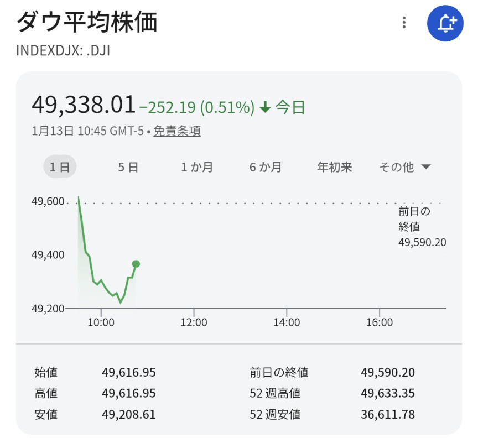Click the 49,338.01 current price value
This screenshot has width=478, height=448.
[84, 104]
